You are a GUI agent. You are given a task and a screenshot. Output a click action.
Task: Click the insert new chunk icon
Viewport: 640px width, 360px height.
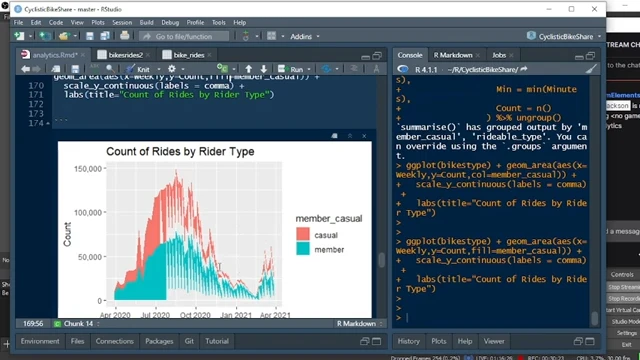(222, 69)
